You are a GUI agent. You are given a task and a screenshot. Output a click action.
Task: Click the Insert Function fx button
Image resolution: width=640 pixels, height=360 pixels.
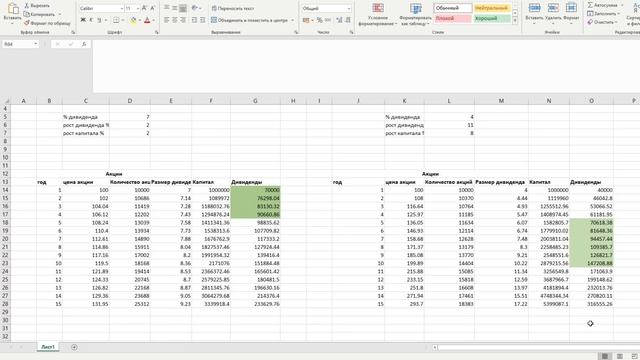84,44
